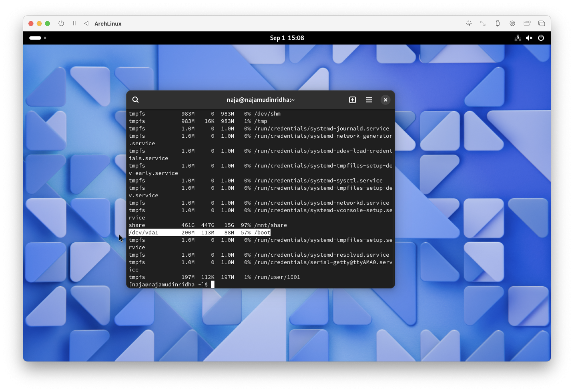
Task: Open a new terminal tab
Action: (x=353, y=100)
